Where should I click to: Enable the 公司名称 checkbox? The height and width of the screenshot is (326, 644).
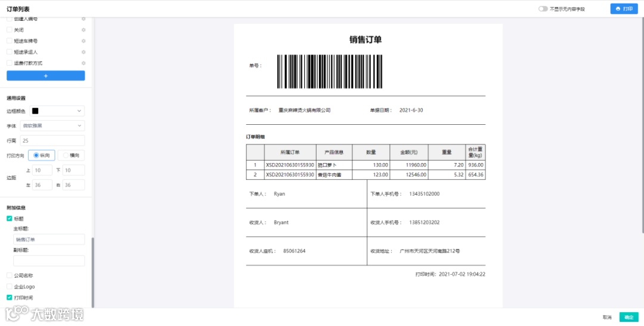pyautogui.click(x=10, y=275)
